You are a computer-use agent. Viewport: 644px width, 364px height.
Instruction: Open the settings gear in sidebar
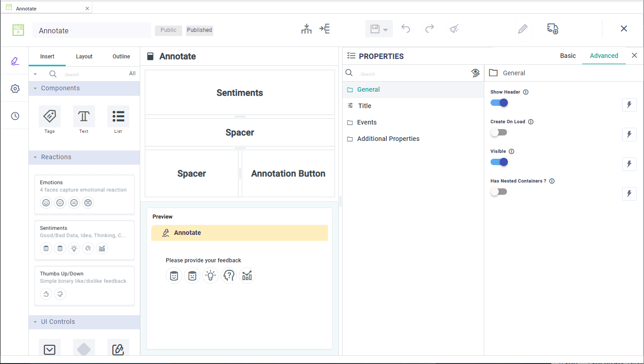[x=15, y=88]
